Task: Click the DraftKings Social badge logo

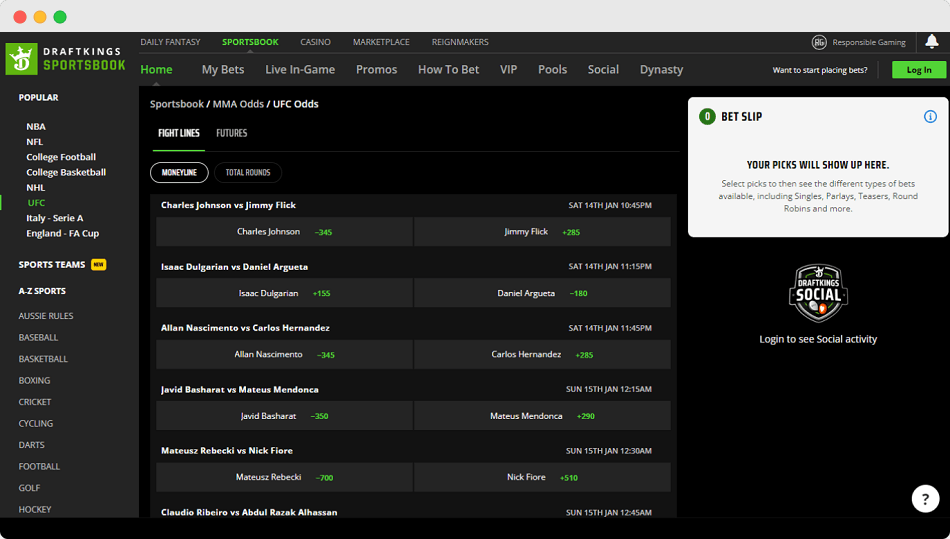Action: pos(818,294)
